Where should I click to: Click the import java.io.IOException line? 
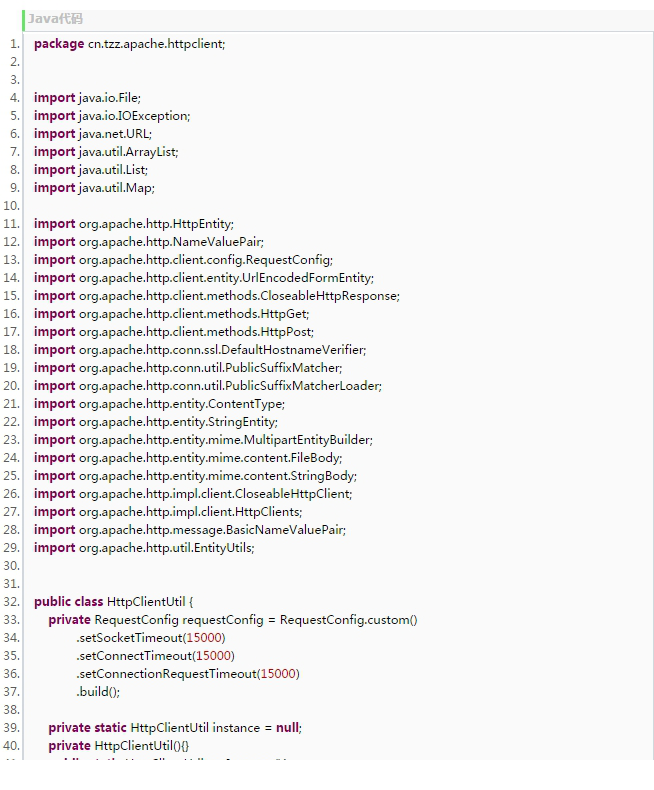[x=112, y=116]
